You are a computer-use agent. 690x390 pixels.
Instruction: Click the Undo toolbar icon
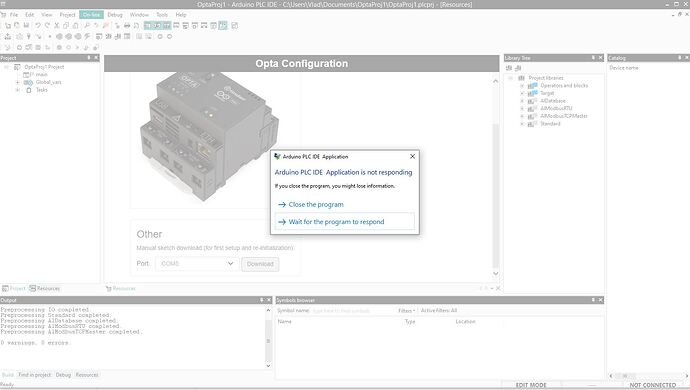(x=38, y=26)
